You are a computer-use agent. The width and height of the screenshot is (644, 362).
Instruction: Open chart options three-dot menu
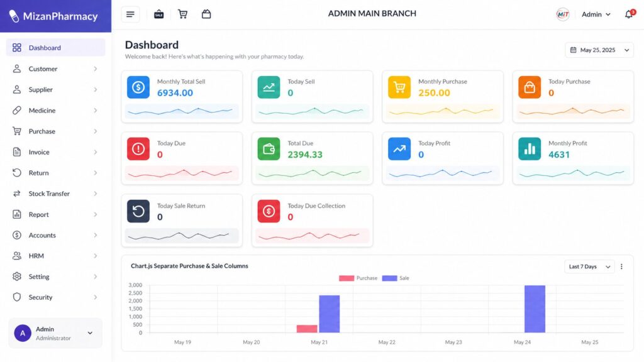click(621, 266)
